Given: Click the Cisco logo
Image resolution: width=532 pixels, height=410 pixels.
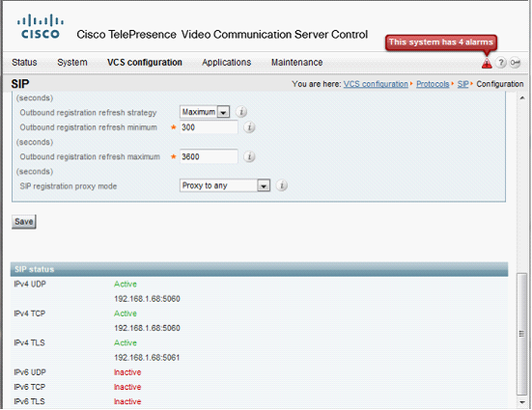Looking at the screenshot, I should point(41,26).
